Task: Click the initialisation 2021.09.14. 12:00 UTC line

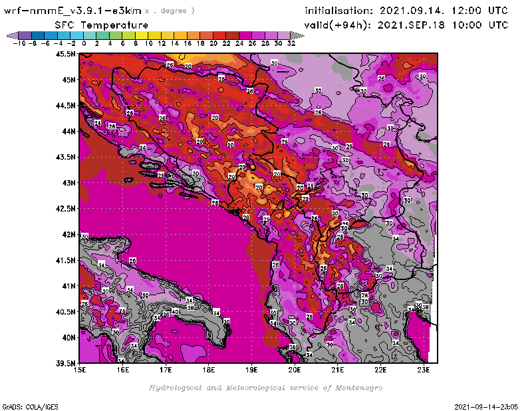Action: [406, 11]
